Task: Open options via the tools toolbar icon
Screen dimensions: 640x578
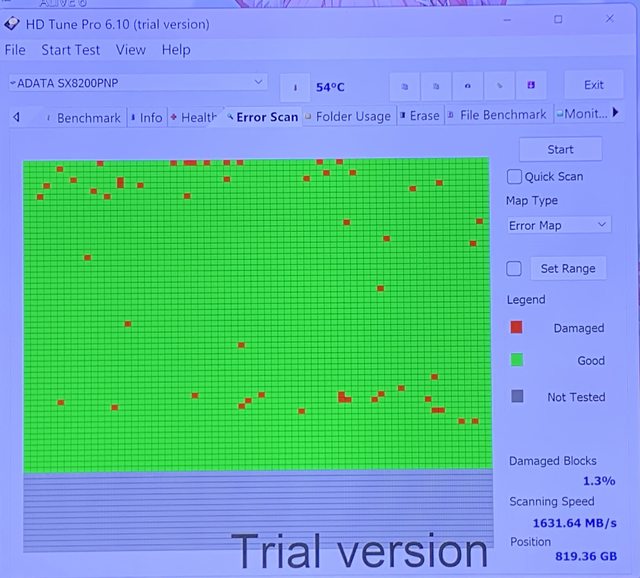Action: coord(500,87)
